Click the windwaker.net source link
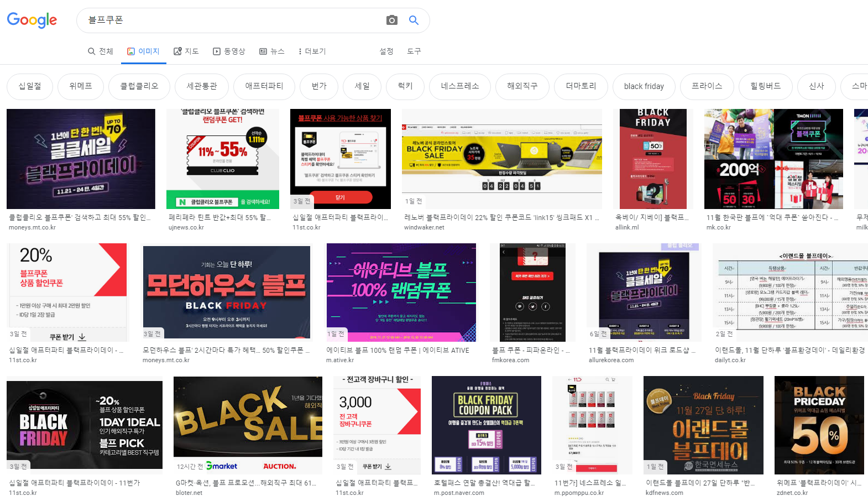This screenshot has width=868, height=501. pyautogui.click(x=424, y=227)
